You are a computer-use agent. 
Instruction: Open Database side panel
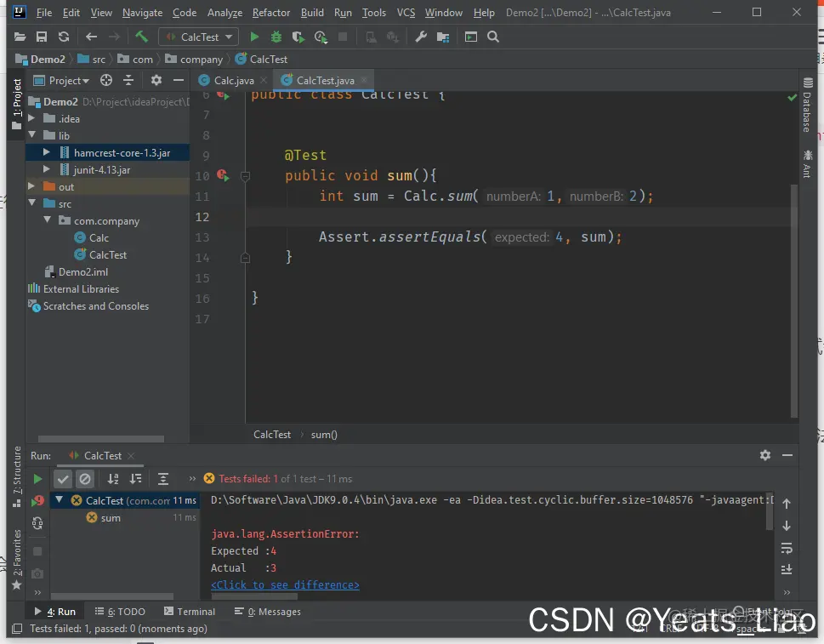(807, 104)
